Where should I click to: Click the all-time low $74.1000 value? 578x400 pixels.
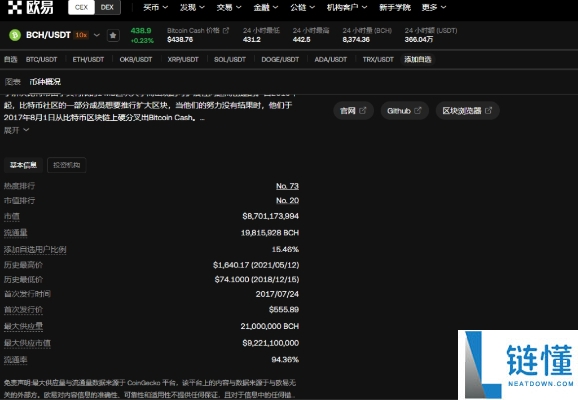click(x=257, y=279)
